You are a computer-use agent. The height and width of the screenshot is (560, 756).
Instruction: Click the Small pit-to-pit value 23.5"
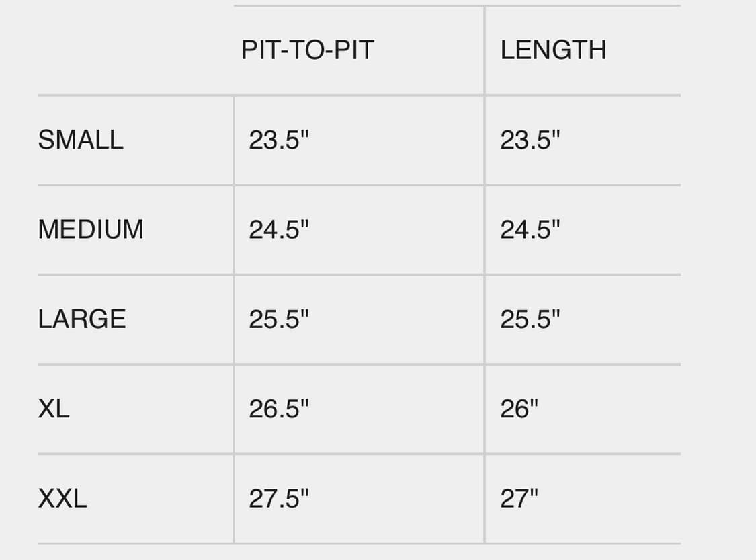(278, 140)
